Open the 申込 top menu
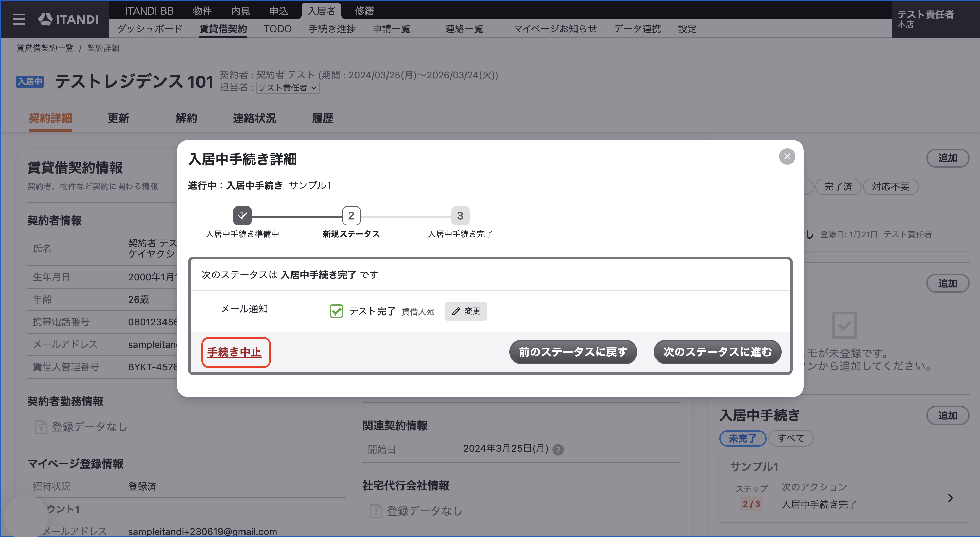Screen dimensions: 980x537 pos(279,11)
